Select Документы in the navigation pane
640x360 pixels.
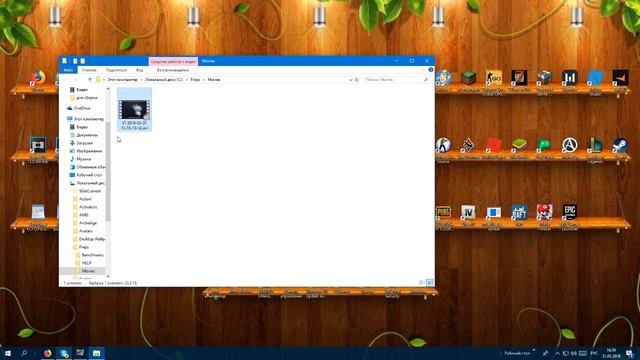coord(87,135)
